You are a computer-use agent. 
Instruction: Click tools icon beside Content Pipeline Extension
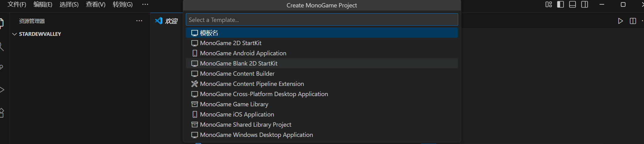pyautogui.click(x=194, y=84)
